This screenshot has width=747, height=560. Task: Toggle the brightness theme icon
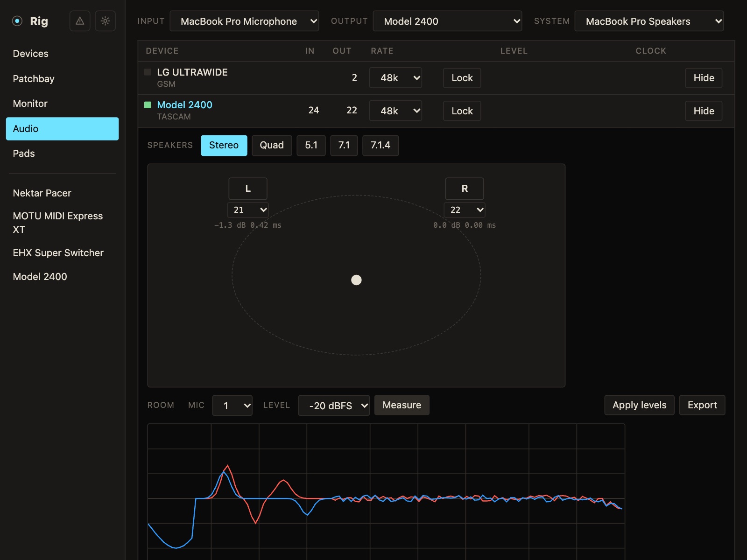pos(105,21)
